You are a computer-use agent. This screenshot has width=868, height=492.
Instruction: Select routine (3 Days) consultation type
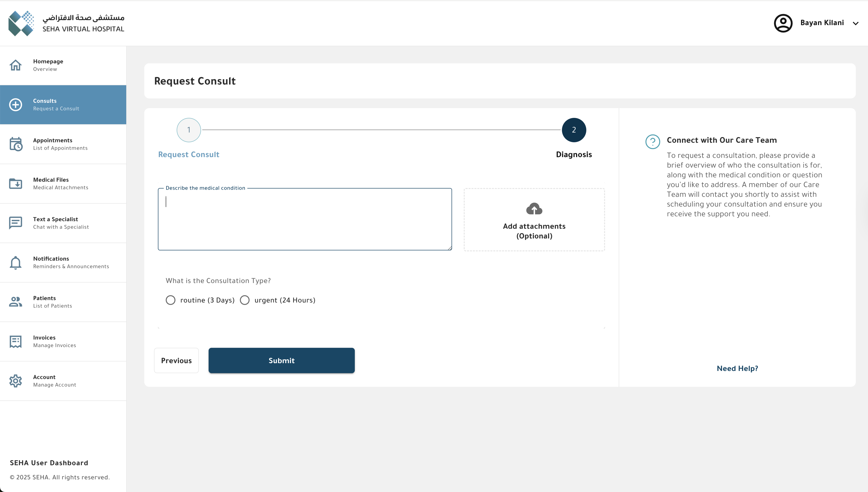pyautogui.click(x=171, y=300)
